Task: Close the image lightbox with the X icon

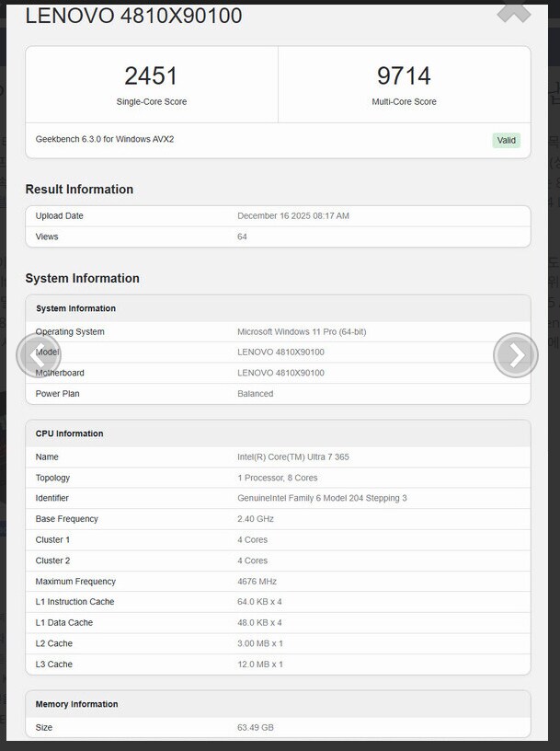Action: pos(513,11)
